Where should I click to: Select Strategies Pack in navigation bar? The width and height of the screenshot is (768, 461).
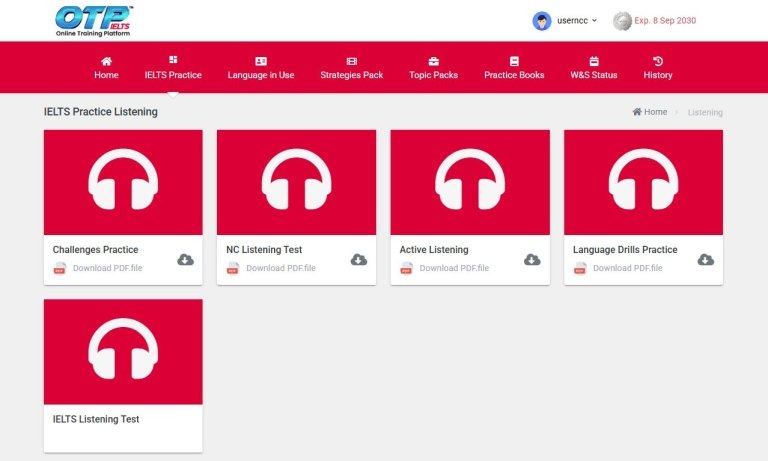pos(352,68)
